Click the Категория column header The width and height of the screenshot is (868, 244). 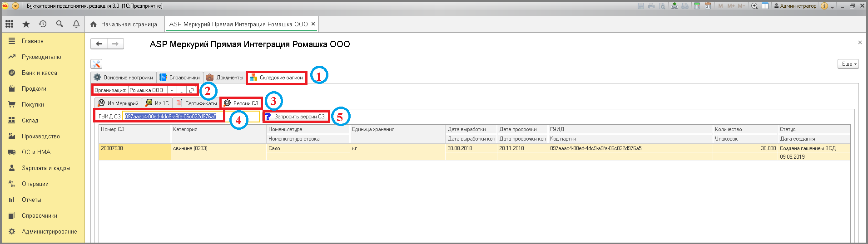(218, 129)
